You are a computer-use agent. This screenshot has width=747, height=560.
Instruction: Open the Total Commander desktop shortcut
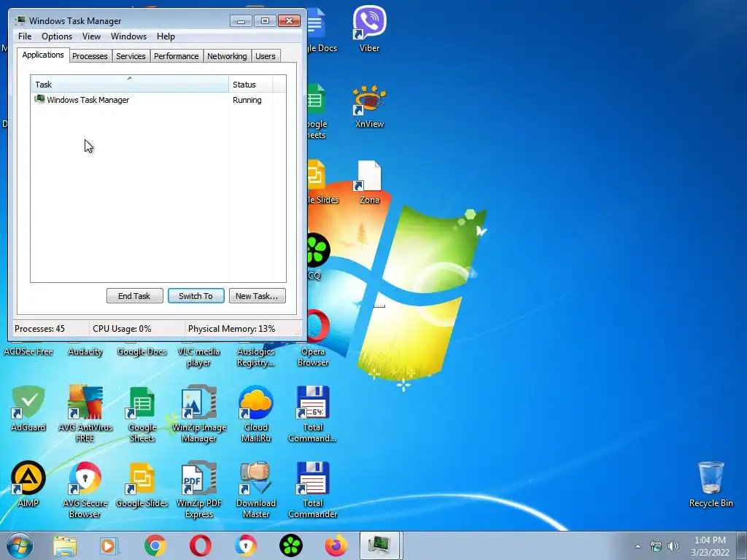coord(312,489)
